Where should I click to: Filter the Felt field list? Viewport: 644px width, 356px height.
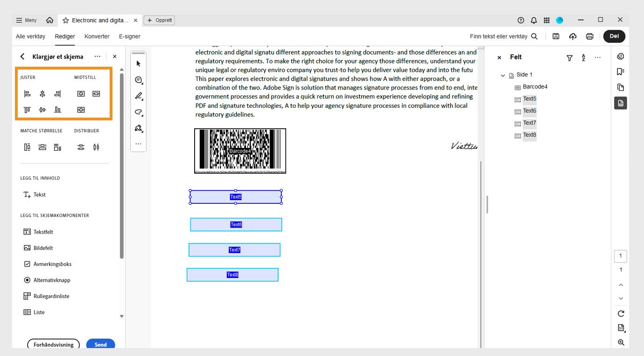point(569,58)
